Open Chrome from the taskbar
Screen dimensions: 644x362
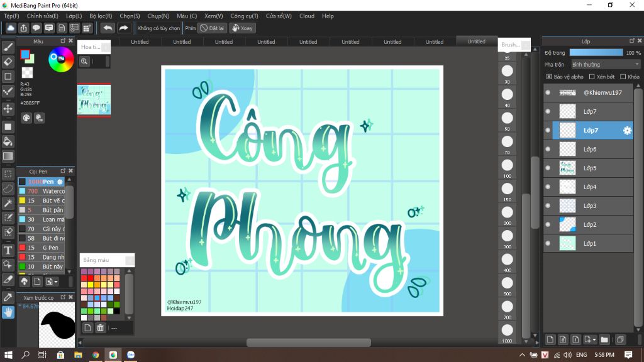pyautogui.click(x=96, y=354)
